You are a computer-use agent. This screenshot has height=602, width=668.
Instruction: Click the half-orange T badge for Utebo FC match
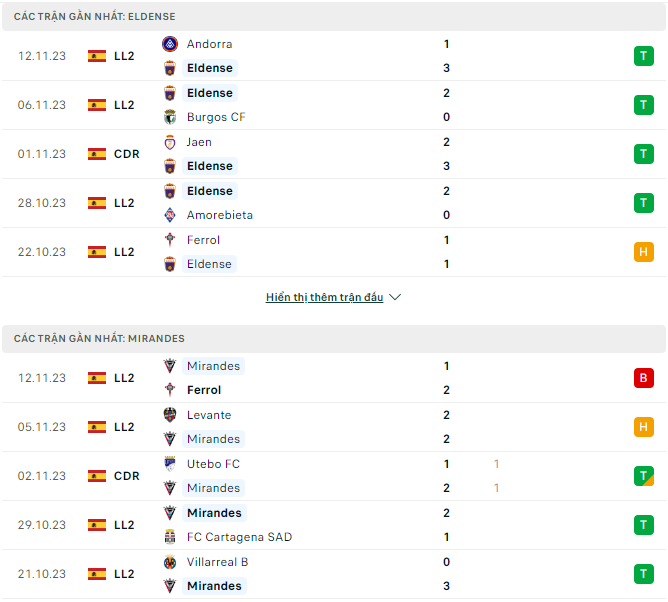(643, 476)
